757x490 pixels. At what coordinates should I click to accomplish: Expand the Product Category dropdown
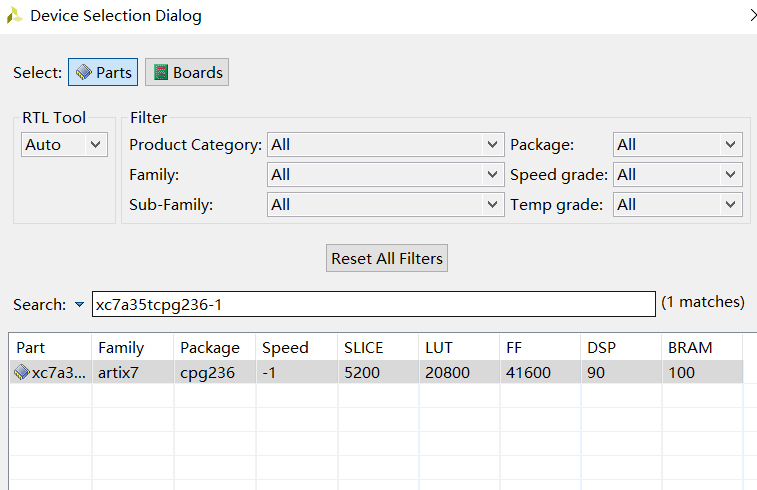[385, 145]
